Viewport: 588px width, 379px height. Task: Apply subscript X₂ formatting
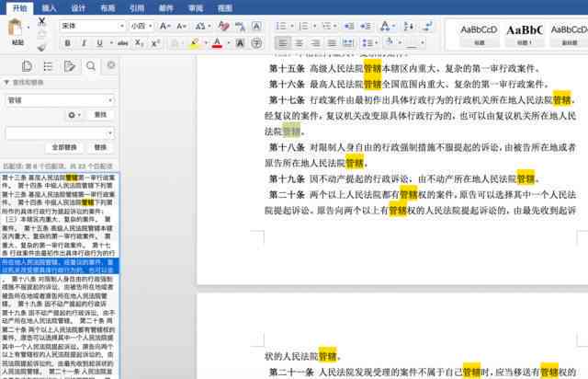(139, 43)
